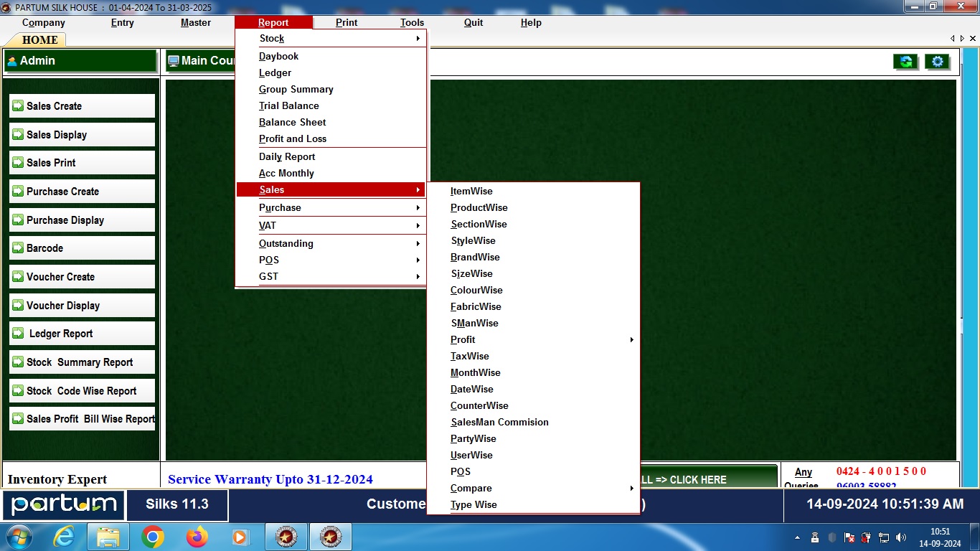Open File Explorer in taskbar
Screen dimensions: 980x551
[108, 537]
